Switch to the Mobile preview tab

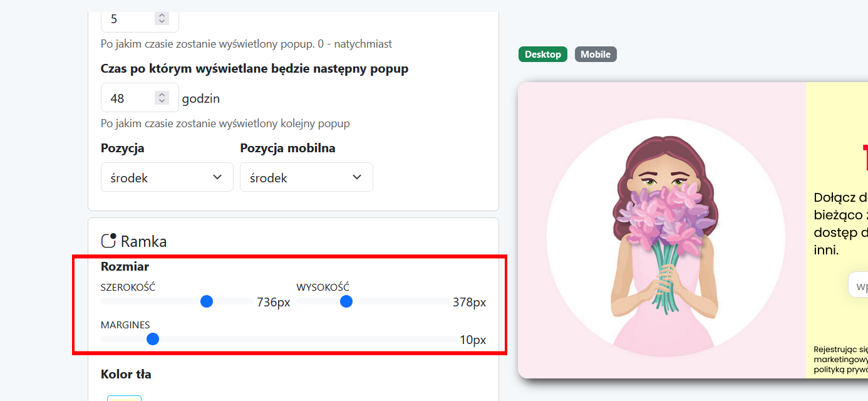tap(596, 55)
